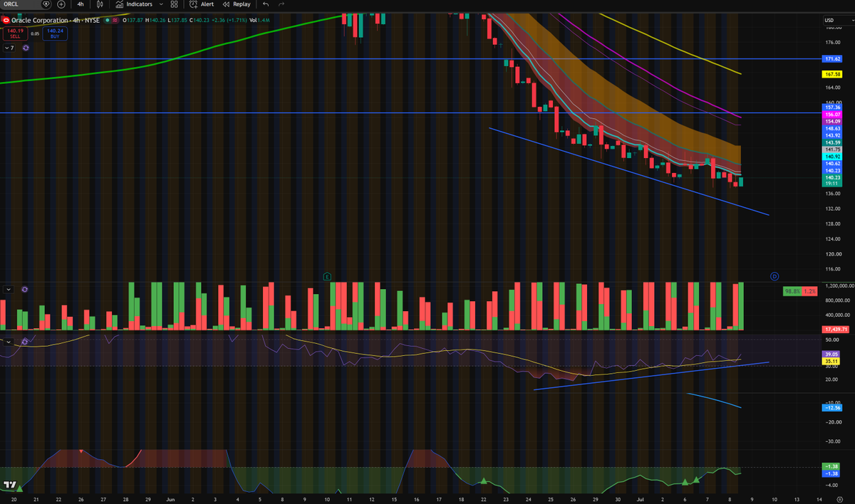Click the -12.56 indicator value label

point(832,408)
